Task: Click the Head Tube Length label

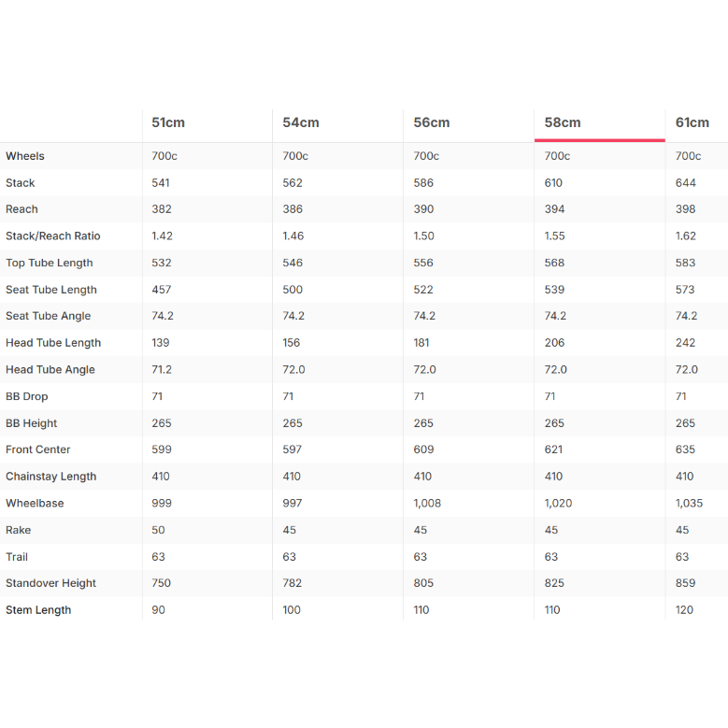Action: 53,343
